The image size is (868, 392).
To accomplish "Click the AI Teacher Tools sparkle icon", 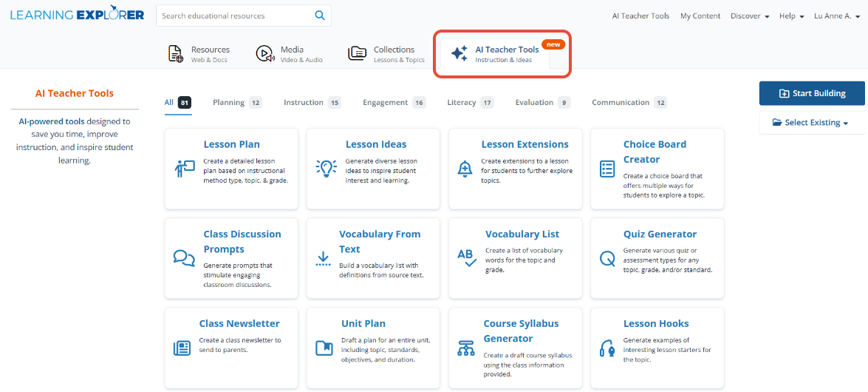I will [459, 54].
